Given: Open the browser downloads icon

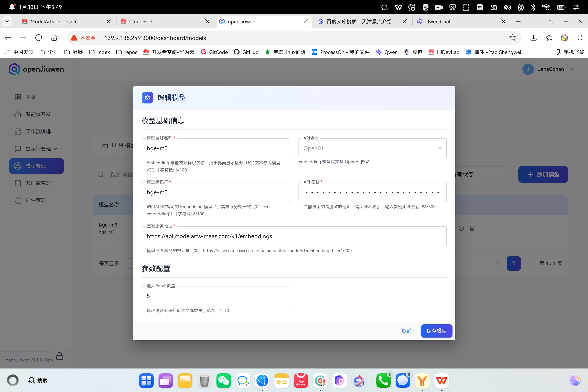Looking at the screenshot, I should [x=533, y=38].
